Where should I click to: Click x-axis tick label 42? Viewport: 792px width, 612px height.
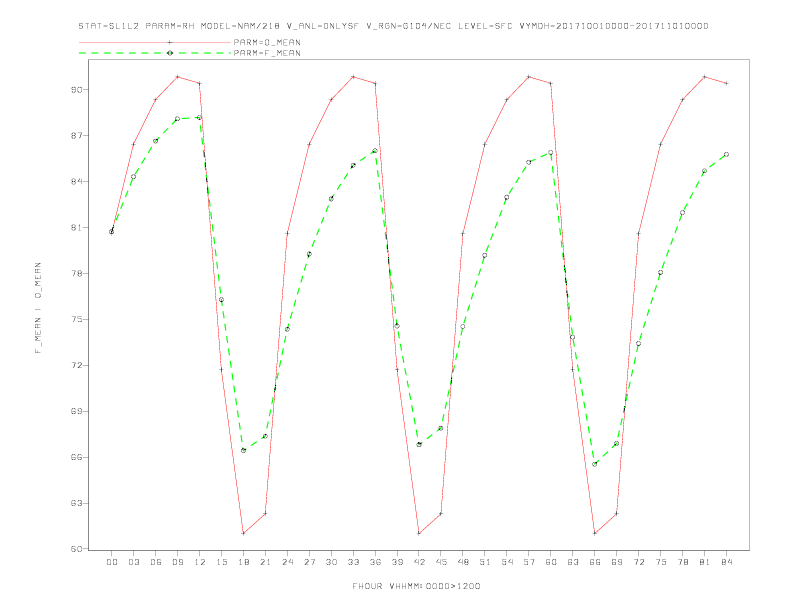point(419,562)
